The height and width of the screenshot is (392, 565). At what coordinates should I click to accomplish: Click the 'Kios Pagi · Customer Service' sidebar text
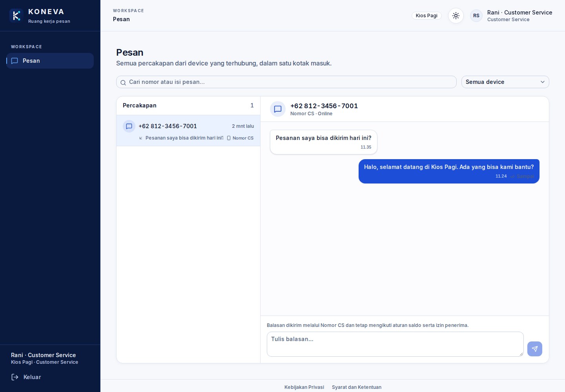[x=44, y=362]
